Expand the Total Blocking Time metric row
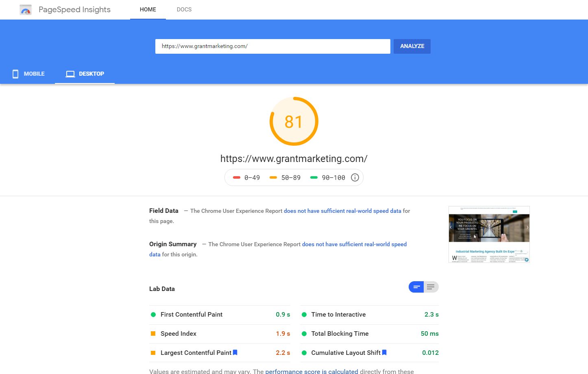Image resolution: width=588 pixels, height=374 pixels. point(369,334)
